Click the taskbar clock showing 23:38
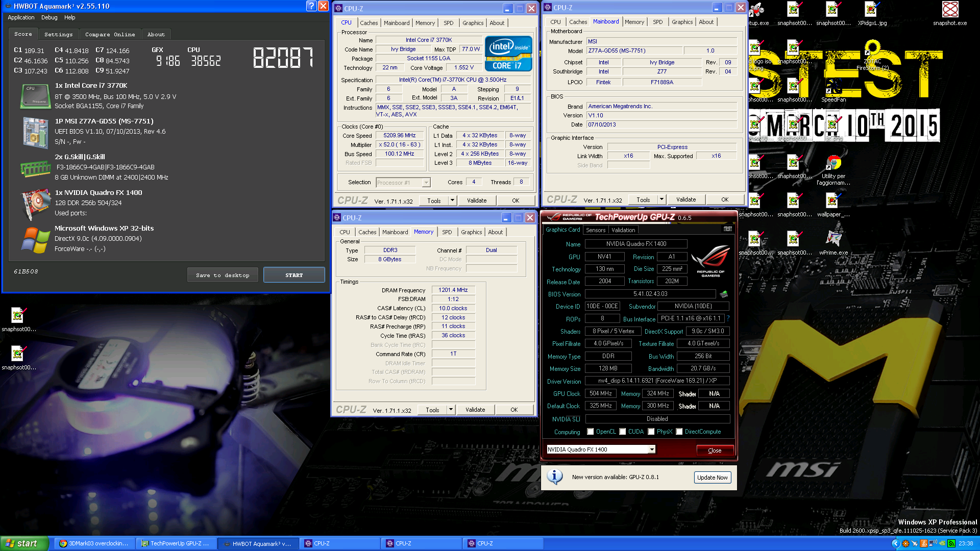980x551 pixels. (x=966, y=543)
